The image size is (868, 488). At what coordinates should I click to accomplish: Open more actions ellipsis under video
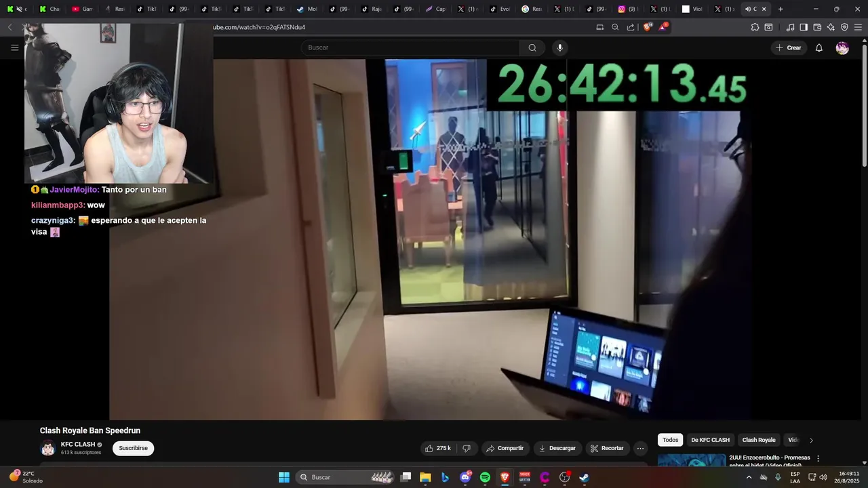coord(640,448)
